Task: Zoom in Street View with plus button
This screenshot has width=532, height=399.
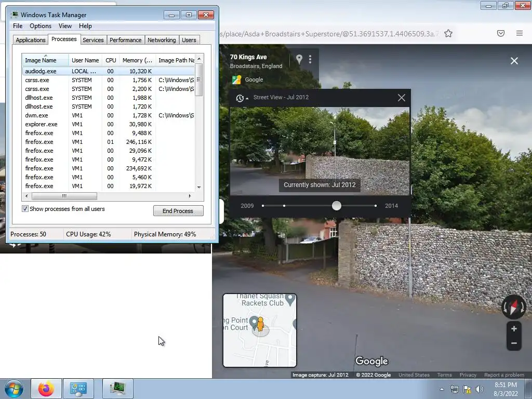Action: pos(514,329)
